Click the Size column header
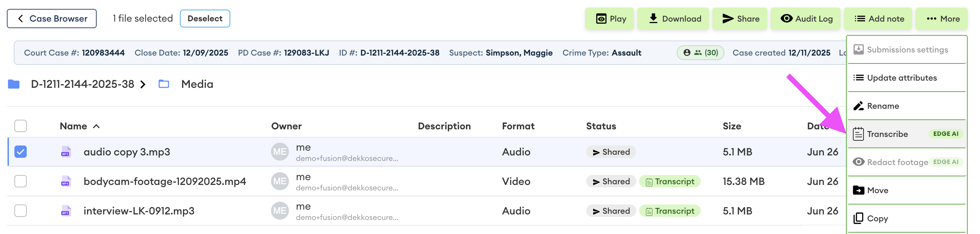Viewport: 980px width, 234px height. pos(732,126)
